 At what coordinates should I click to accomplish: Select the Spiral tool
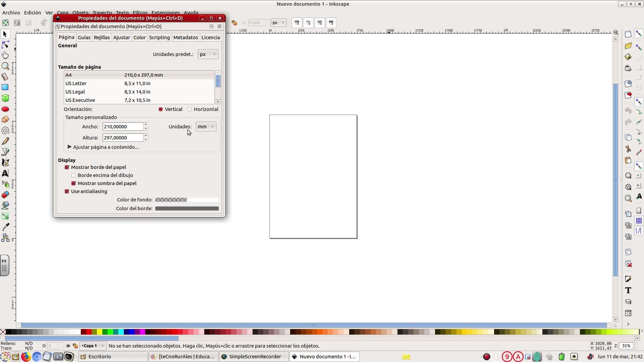5,130
